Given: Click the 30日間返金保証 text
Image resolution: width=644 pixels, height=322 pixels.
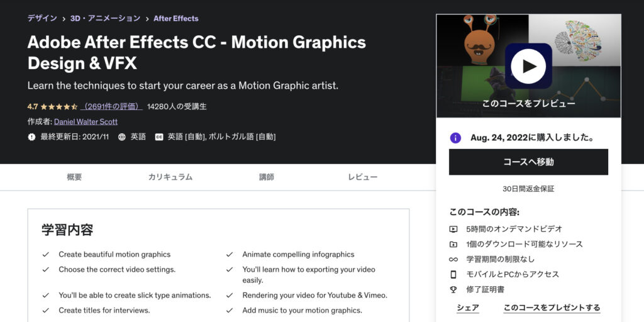Looking at the screenshot, I should 528,189.
